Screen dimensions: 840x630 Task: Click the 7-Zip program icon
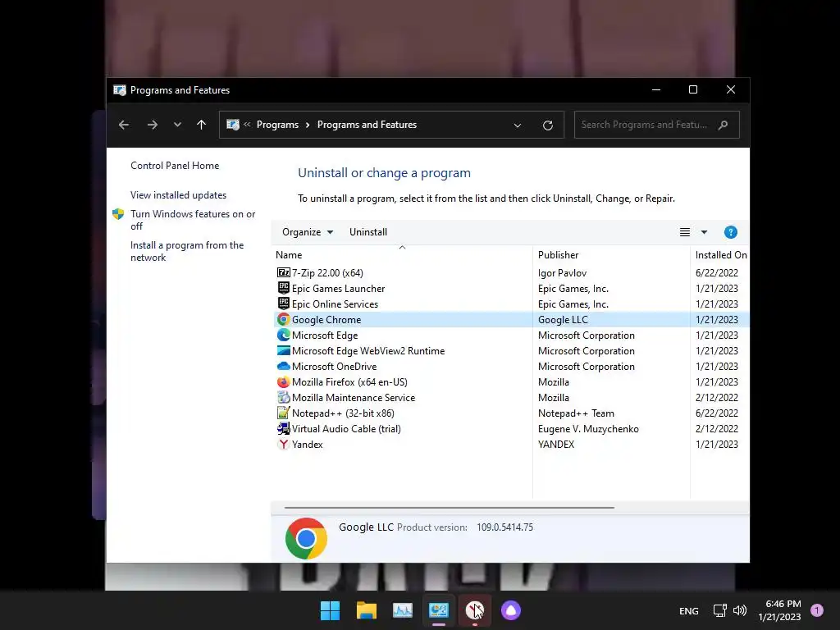click(x=283, y=272)
